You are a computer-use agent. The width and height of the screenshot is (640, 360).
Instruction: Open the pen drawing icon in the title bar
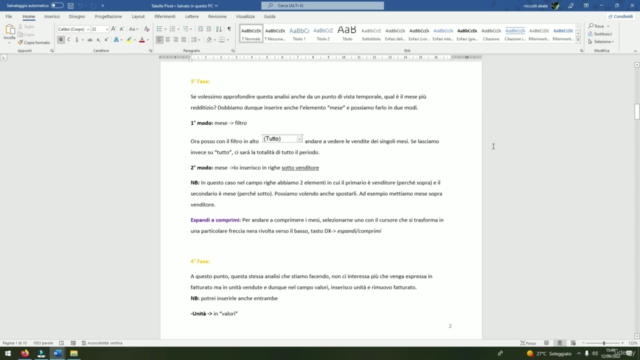[x=571, y=6]
